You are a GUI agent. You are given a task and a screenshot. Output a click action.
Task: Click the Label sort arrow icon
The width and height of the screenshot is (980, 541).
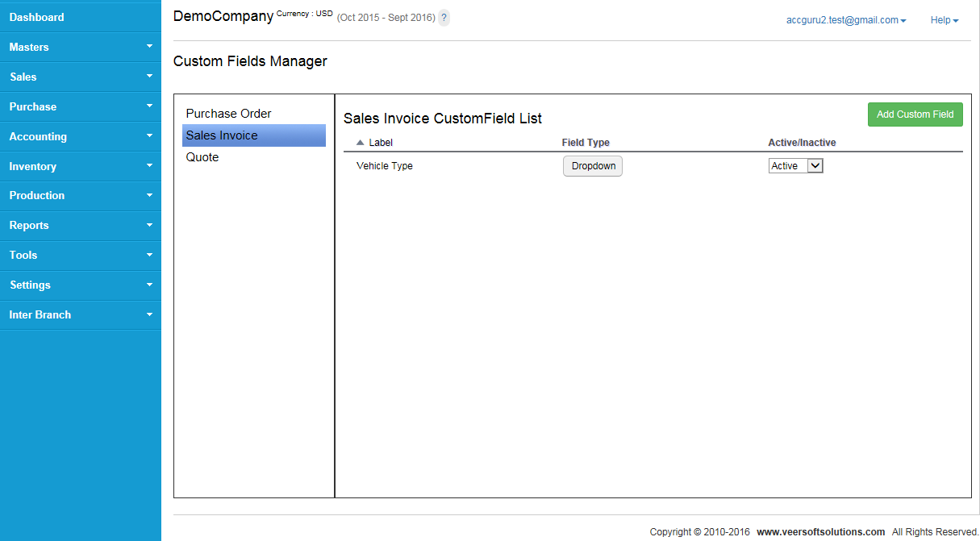(x=360, y=143)
